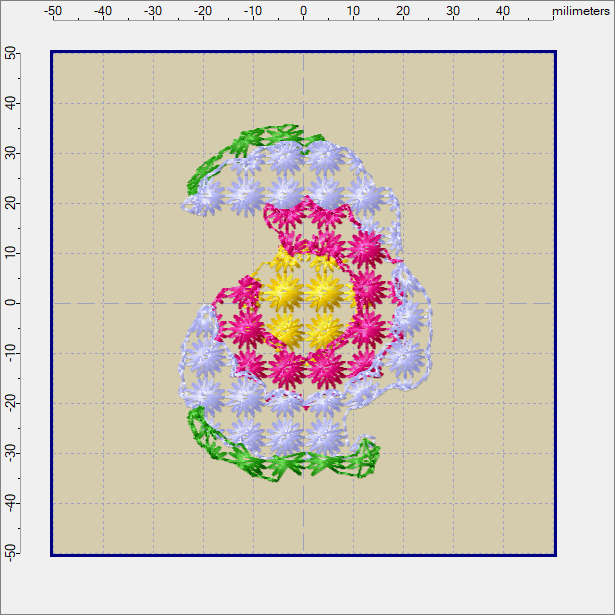The width and height of the screenshot is (615, 615).
Task: Click the 20 mark on the vertical ruler
Action: click(9, 203)
